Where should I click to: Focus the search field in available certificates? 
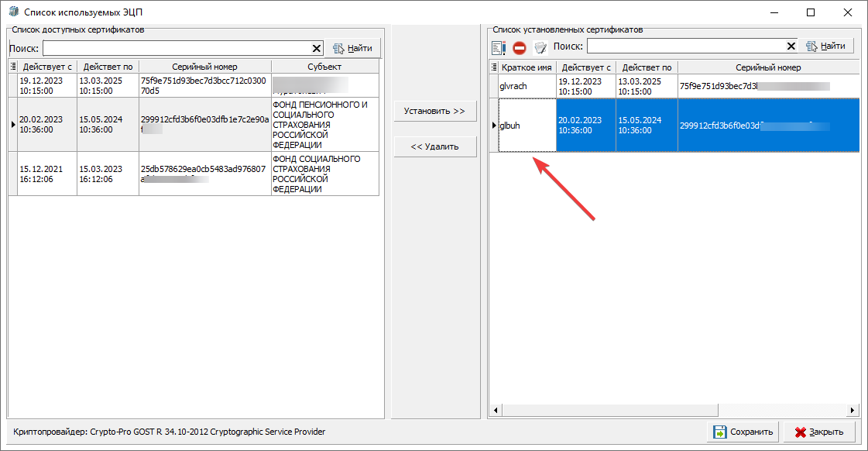[x=177, y=48]
